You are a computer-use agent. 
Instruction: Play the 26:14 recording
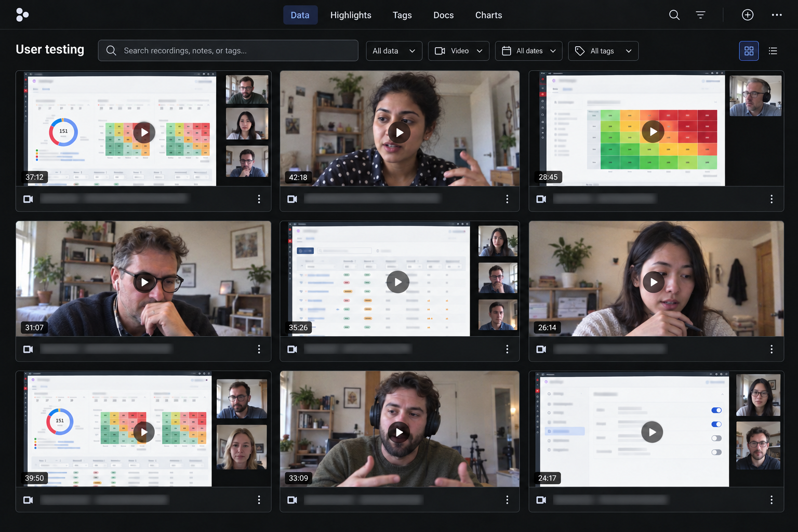pos(654,282)
